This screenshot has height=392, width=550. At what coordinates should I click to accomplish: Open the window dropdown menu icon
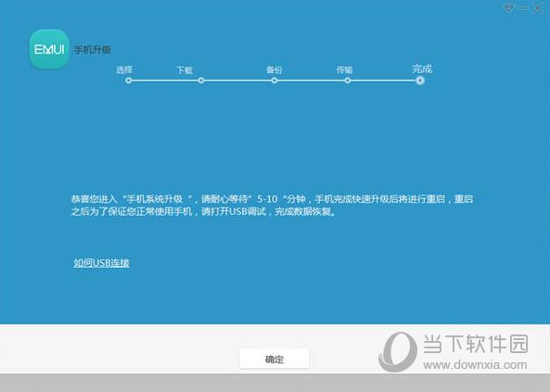tap(509, 7)
